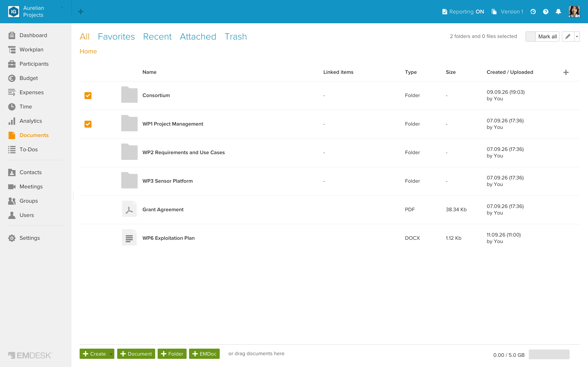Image resolution: width=588 pixels, height=367 pixels.
Task: Click the green EMDoc button
Action: coord(204,354)
